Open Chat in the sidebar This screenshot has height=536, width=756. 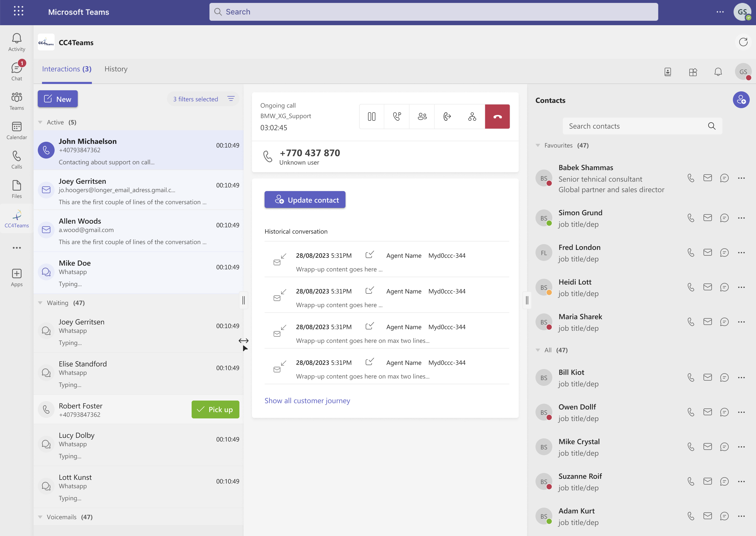[x=17, y=71]
